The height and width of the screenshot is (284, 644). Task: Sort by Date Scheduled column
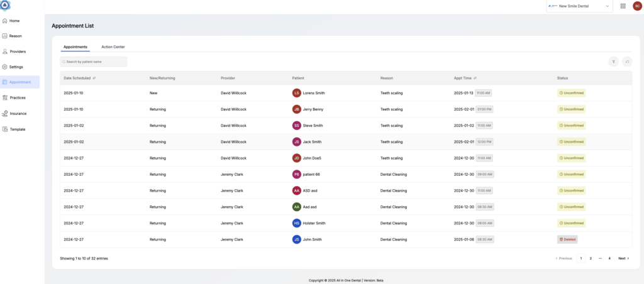point(94,78)
